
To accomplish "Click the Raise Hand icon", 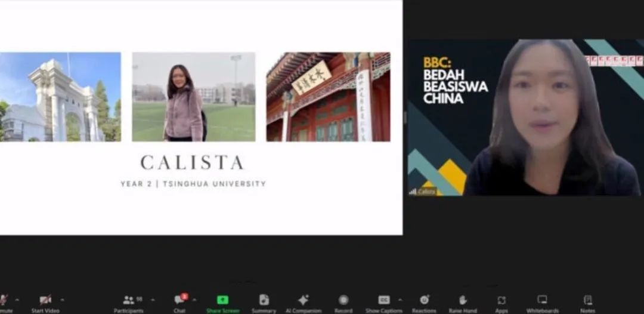I will (463, 300).
